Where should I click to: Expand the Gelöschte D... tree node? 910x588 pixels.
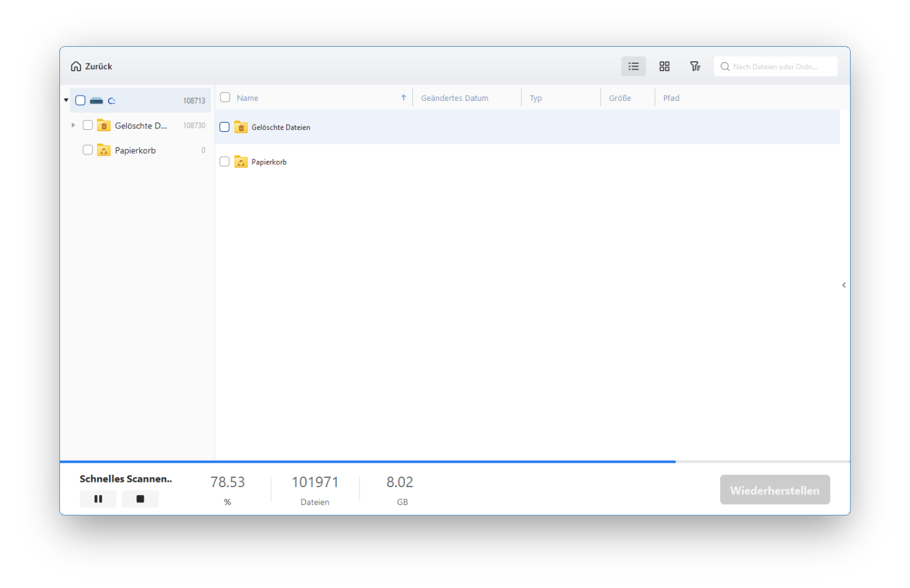(x=73, y=125)
